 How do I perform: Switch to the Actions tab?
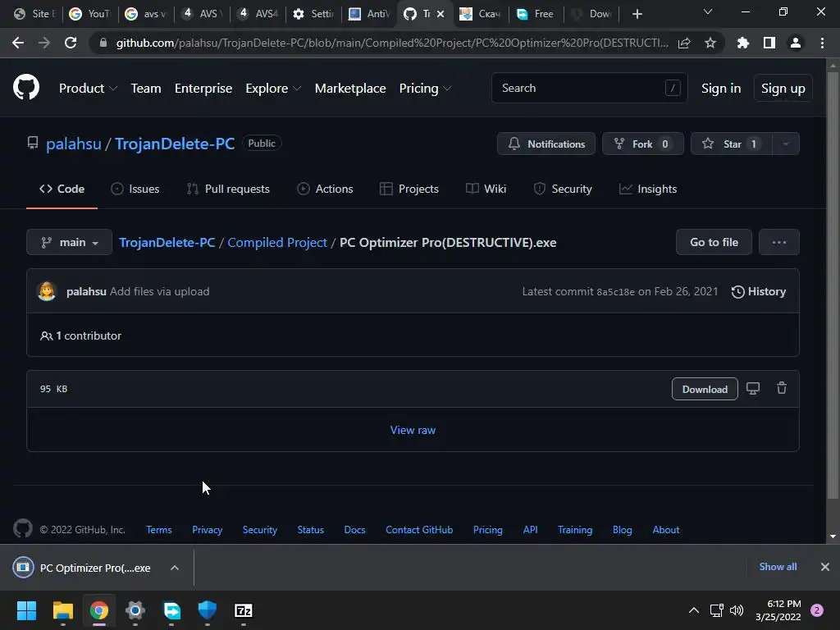325,189
